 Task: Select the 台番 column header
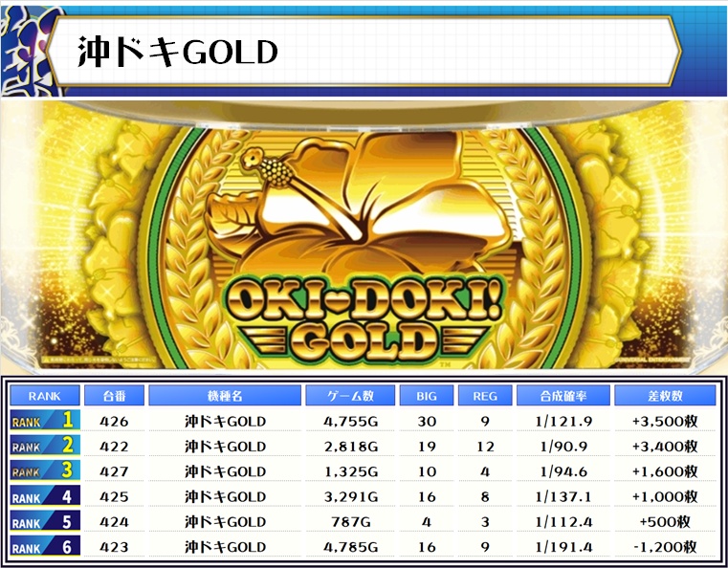click(114, 396)
